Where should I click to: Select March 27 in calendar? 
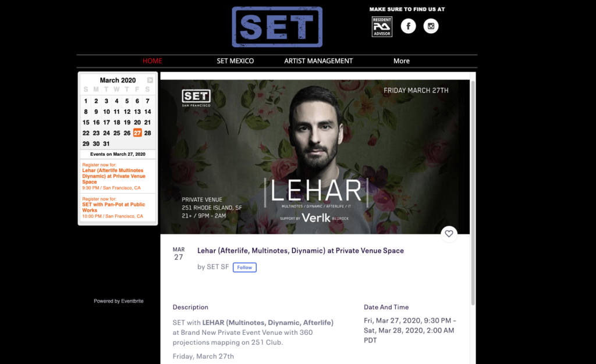click(137, 133)
